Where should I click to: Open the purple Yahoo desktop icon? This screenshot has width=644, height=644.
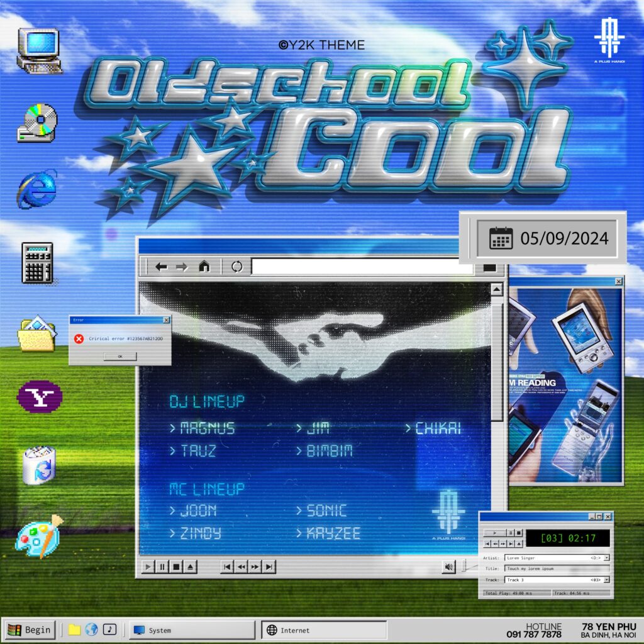tap(40, 396)
